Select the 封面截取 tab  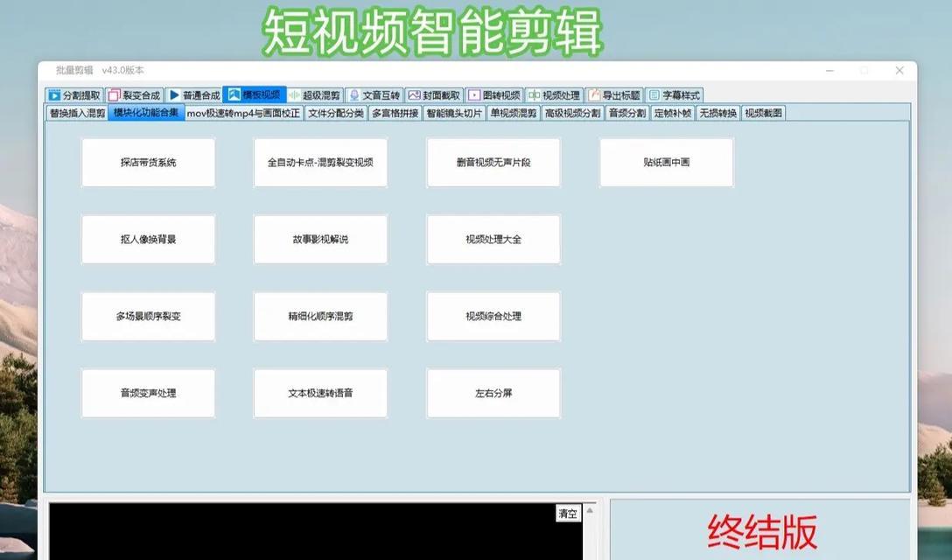434,95
